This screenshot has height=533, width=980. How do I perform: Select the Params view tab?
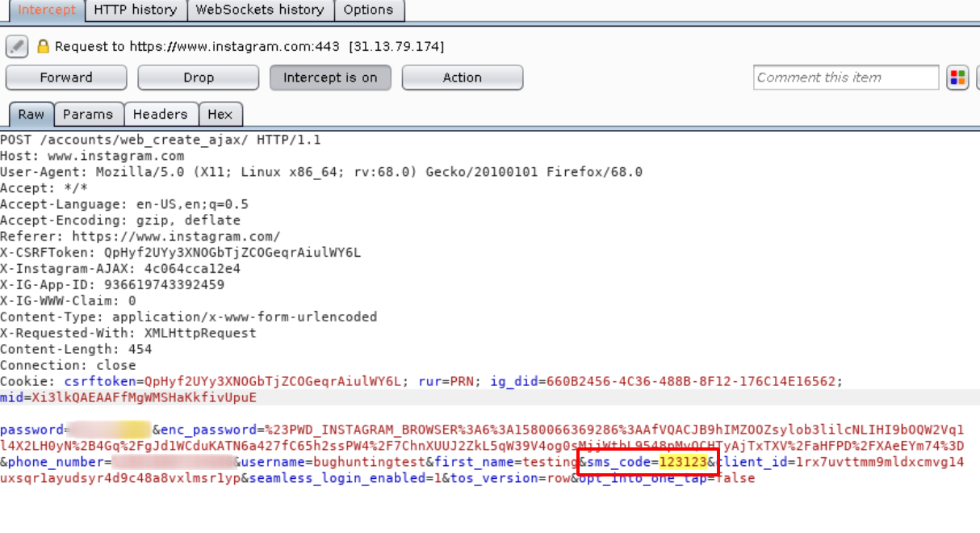click(x=88, y=115)
